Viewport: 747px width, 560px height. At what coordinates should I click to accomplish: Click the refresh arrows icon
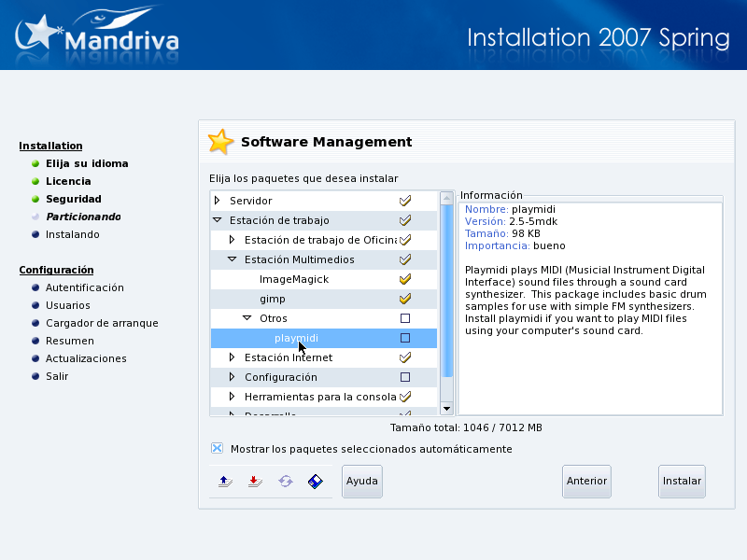tap(285, 482)
